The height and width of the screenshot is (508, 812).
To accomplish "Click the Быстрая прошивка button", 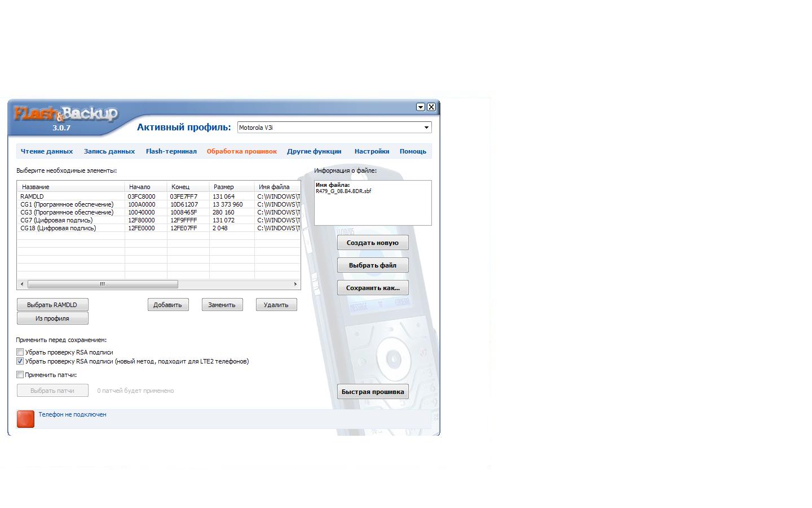I will (373, 392).
